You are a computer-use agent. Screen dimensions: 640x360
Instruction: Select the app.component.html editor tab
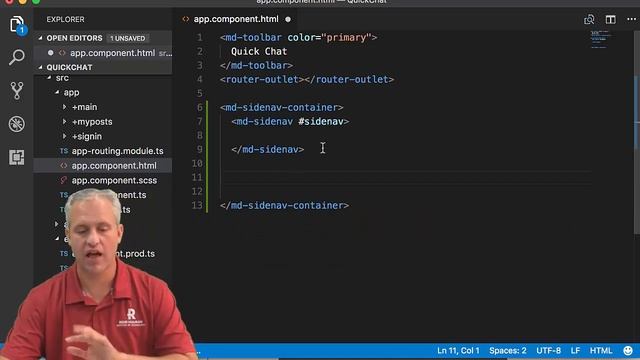coord(236,19)
